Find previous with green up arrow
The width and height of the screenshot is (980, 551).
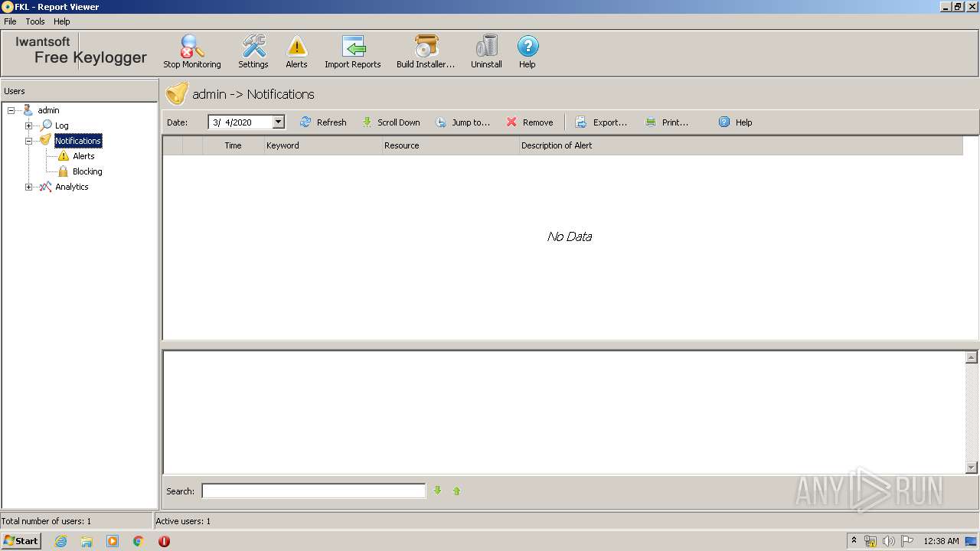457,491
